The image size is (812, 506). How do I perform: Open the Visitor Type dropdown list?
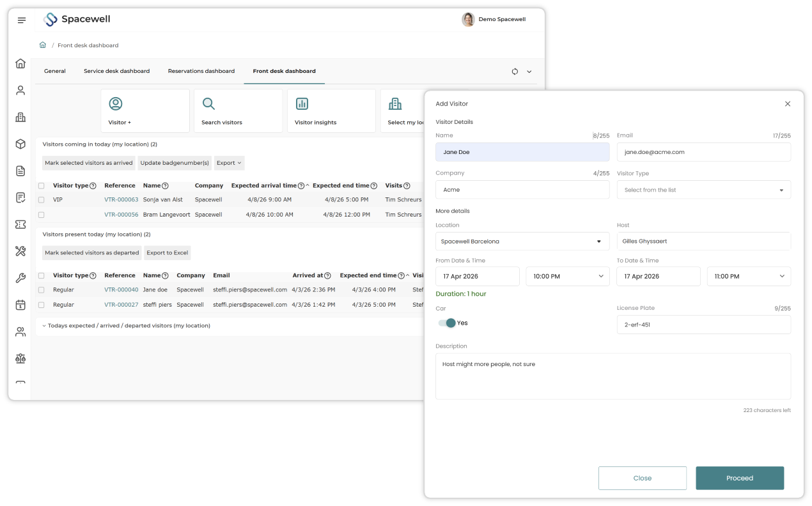coord(703,190)
